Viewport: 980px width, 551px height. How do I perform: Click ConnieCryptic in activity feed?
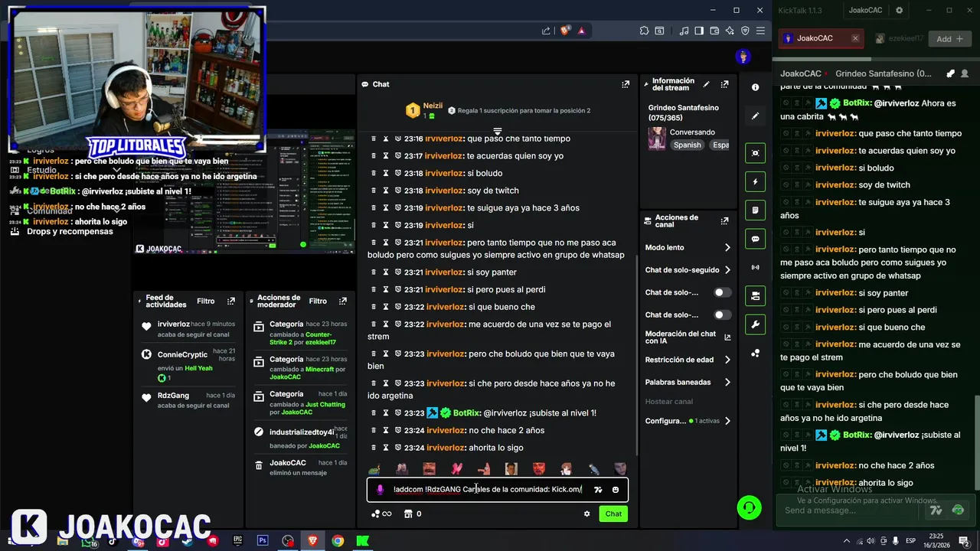pyautogui.click(x=182, y=355)
